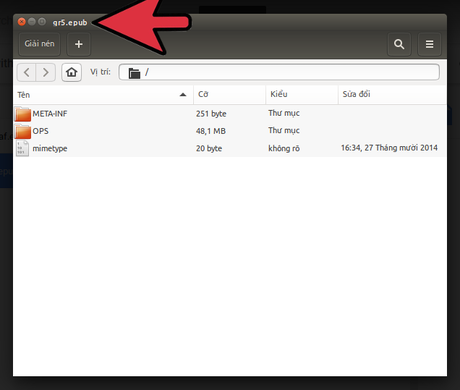Select the OPS folder row

[x=230, y=131]
